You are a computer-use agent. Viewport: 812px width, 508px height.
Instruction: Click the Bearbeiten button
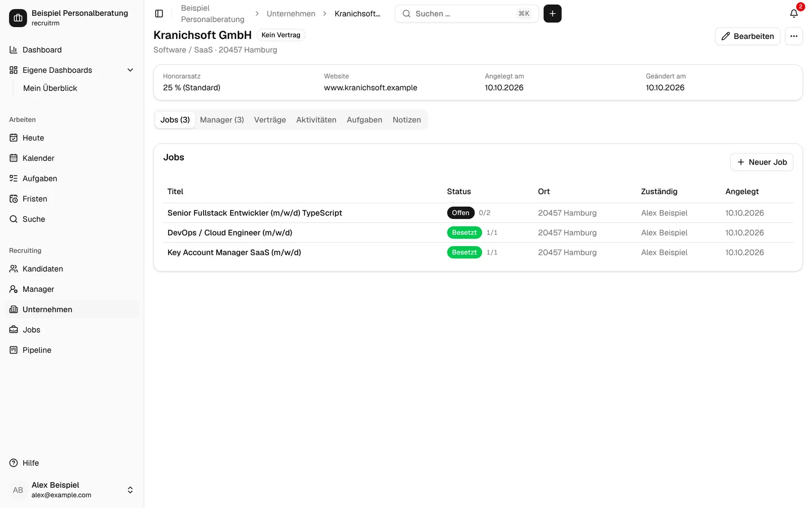click(x=748, y=36)
